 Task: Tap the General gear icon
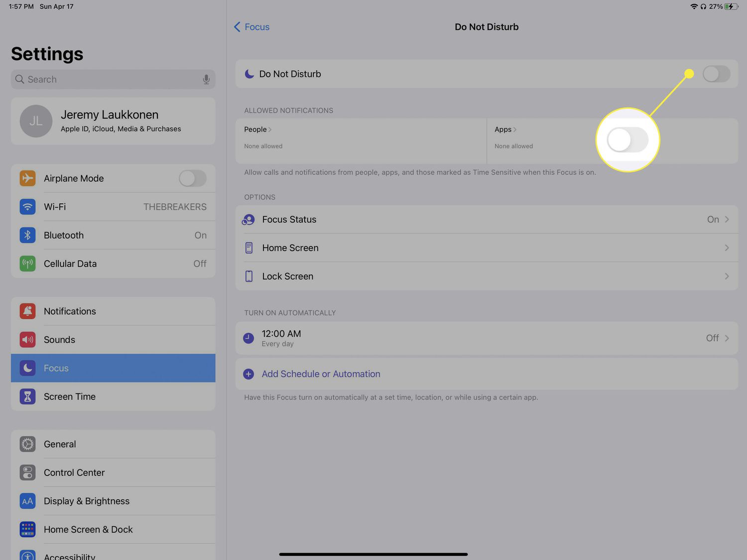click(28, 444)
